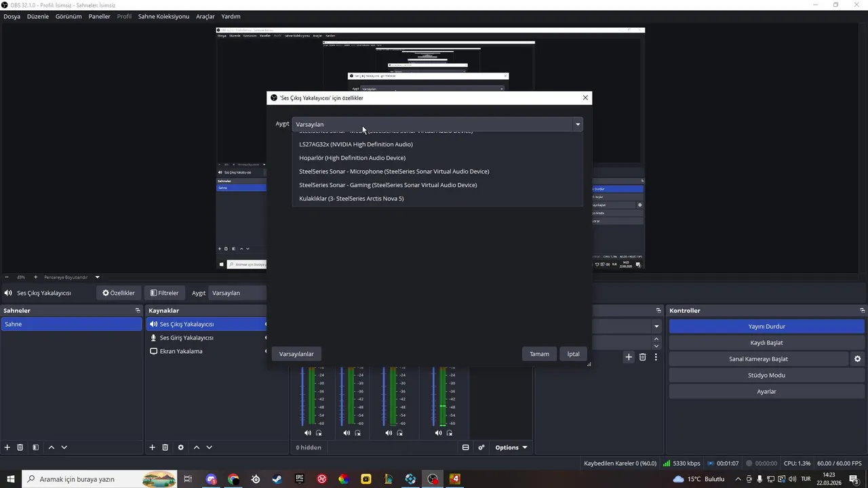Open transition properties three-dot menu
Viewport: 868px width, 488px height.
click(x=656, y=357)
